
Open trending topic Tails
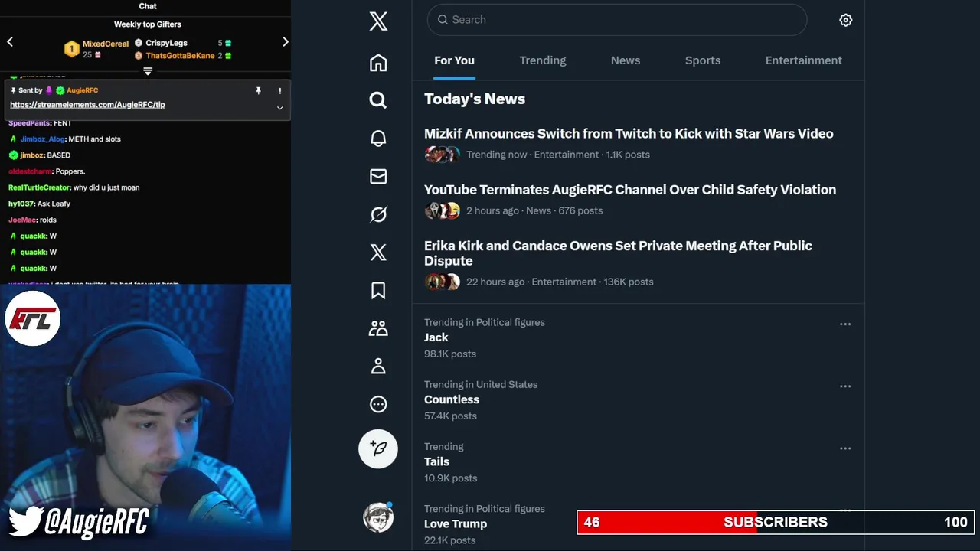tap(436, 461)
